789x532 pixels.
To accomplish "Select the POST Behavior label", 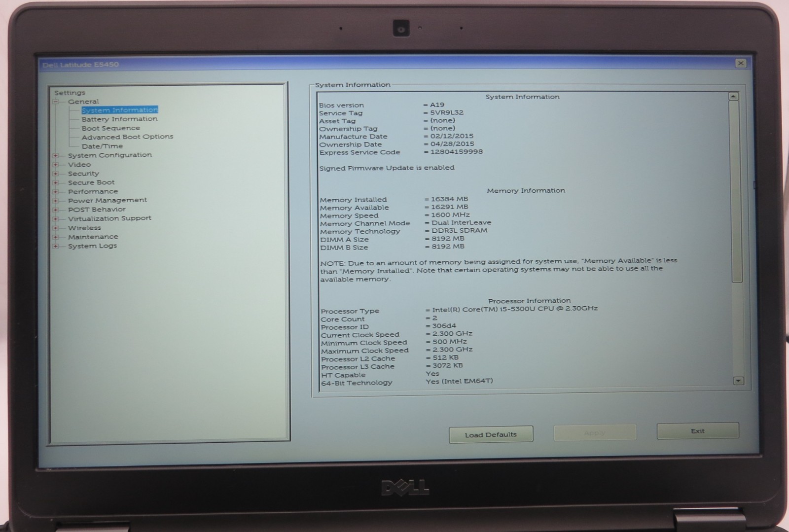I will tap(97, 210).
